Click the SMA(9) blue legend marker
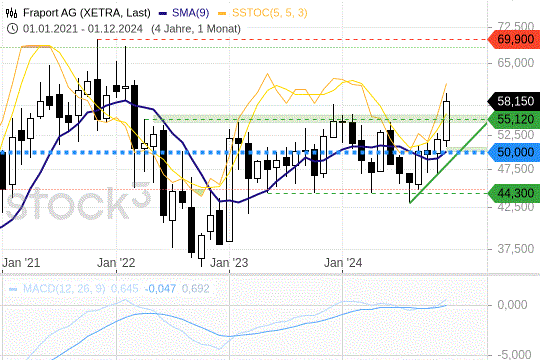This screenshot has height=360, width=540. [163, 13]
